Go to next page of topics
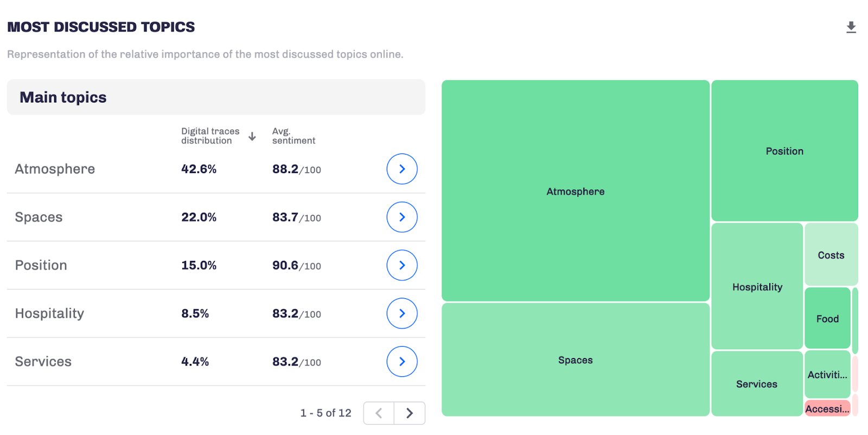 click(410, 413)
